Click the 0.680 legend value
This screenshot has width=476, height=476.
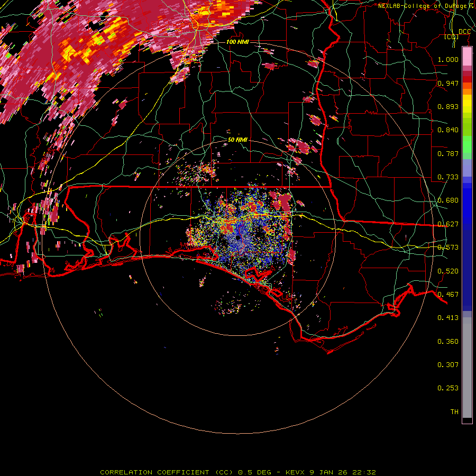tap(448, 200)
